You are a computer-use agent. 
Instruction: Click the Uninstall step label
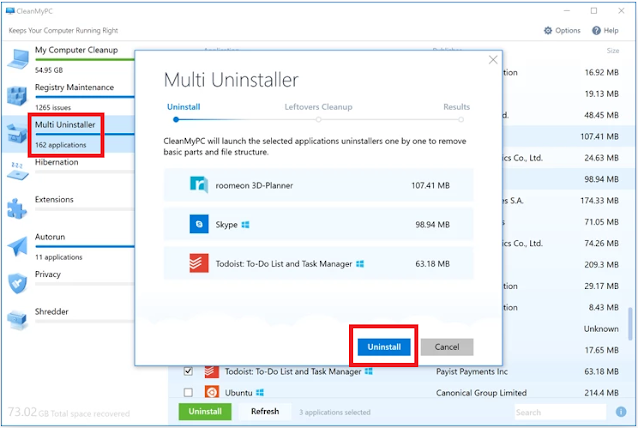(184, 107)
